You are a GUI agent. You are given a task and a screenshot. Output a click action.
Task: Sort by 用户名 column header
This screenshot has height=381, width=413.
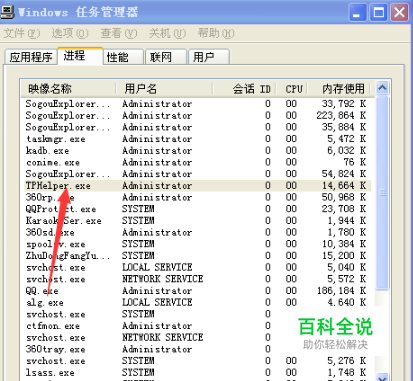point(164,89)
